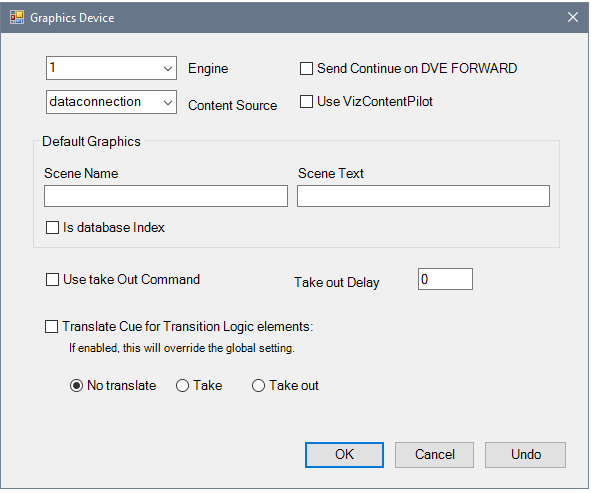This screenshot has height=493, width=591.
Task: Toggle Translate Cue for Transition Logic elements
Action: [52, 326]
